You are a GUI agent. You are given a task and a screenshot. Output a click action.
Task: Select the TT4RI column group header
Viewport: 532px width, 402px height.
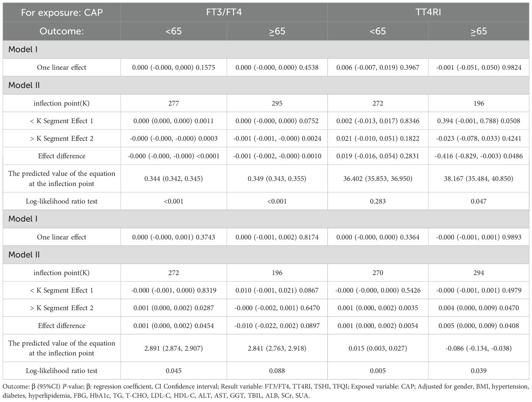pos(428,12)
